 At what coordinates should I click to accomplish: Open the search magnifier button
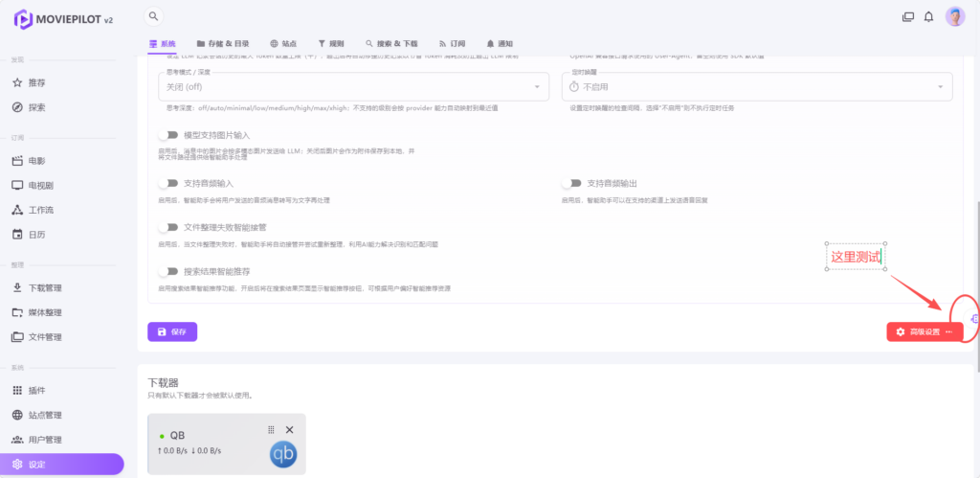tap(154, 16)
